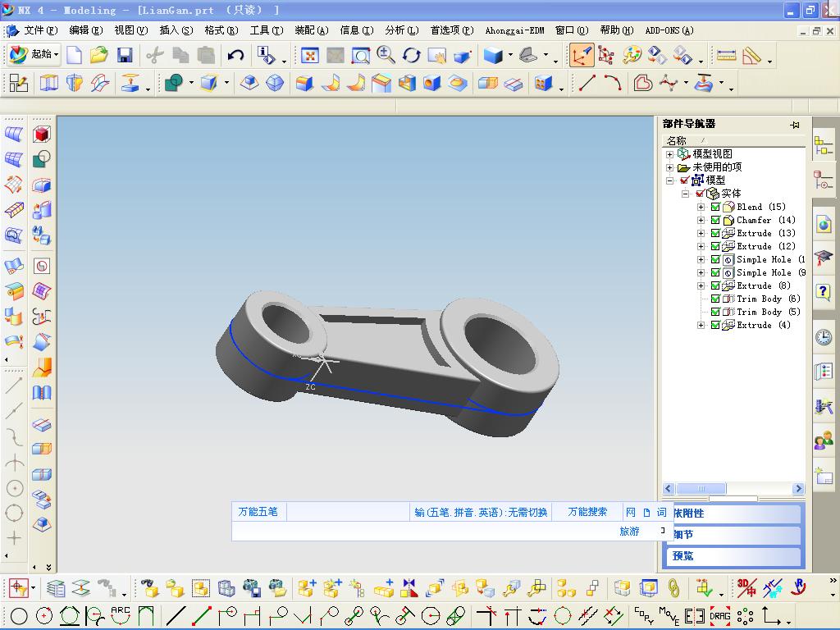Undo the last action with the arrow icon

[x=235, y=55]
